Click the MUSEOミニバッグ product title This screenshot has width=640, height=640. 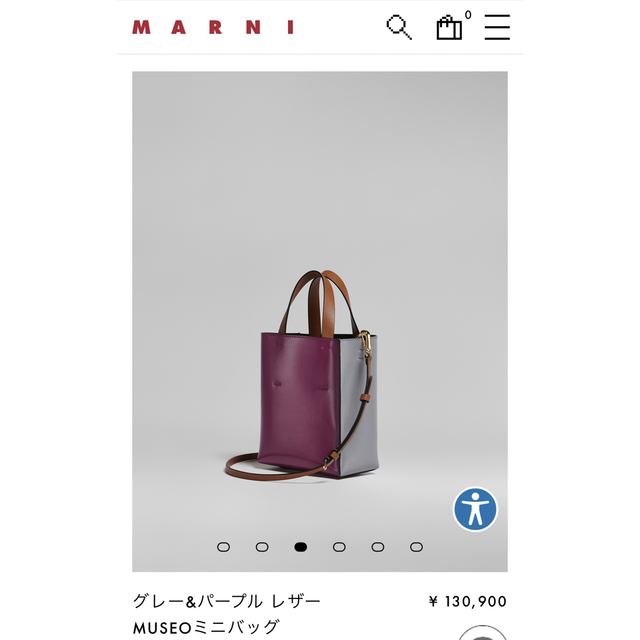206,627
